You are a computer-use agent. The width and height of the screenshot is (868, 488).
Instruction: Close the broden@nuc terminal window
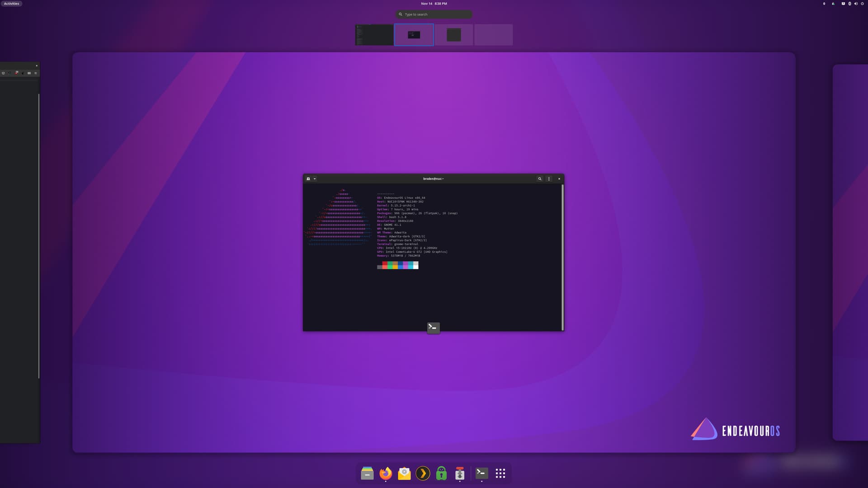[559, 179]
